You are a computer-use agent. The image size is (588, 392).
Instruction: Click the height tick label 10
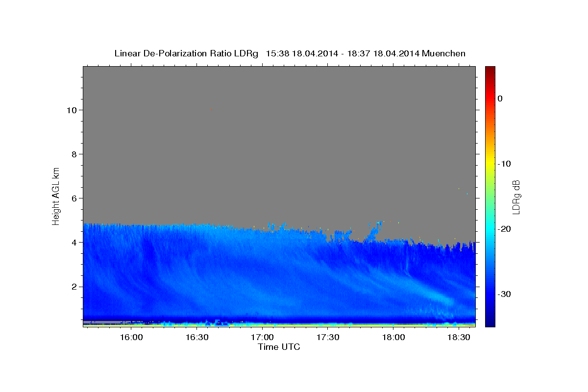click(x=72, y=110)
